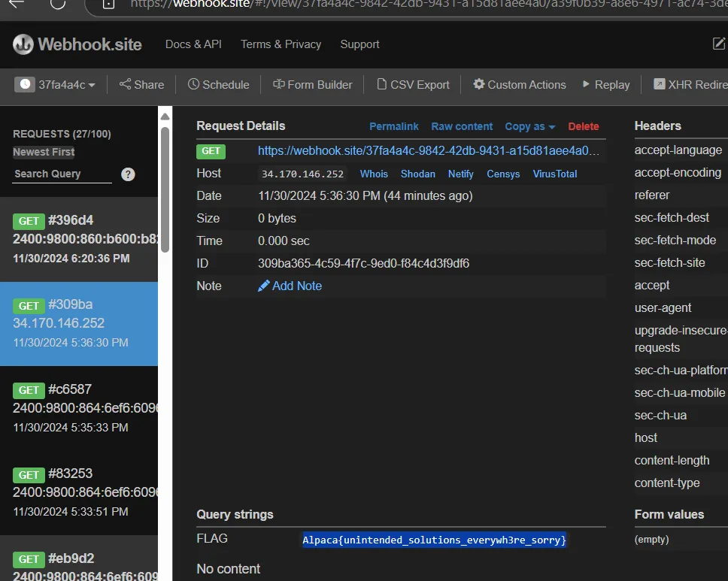Click the search help question mark icon

[128, 174]
